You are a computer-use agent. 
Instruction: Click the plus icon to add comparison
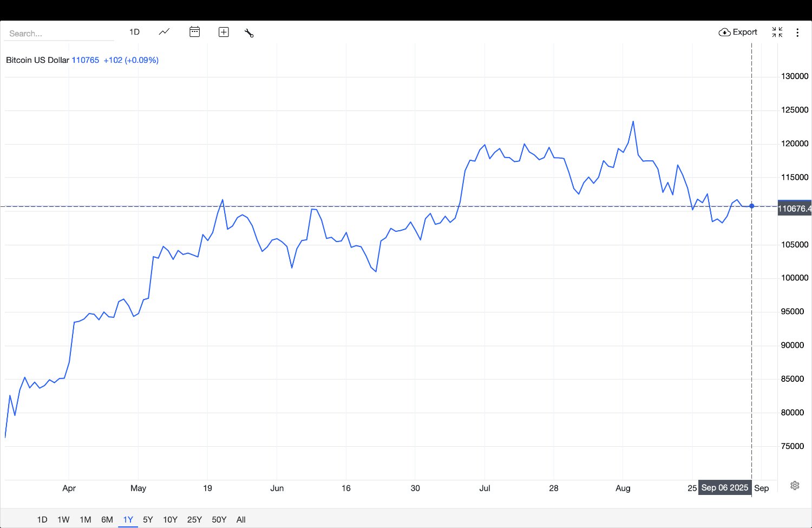pos(224,32)
